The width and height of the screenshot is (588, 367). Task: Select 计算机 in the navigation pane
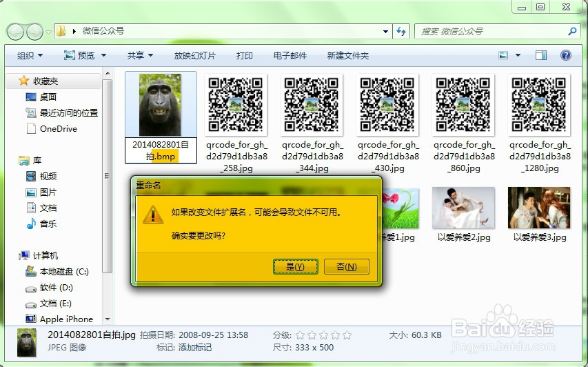click(38, 255)
